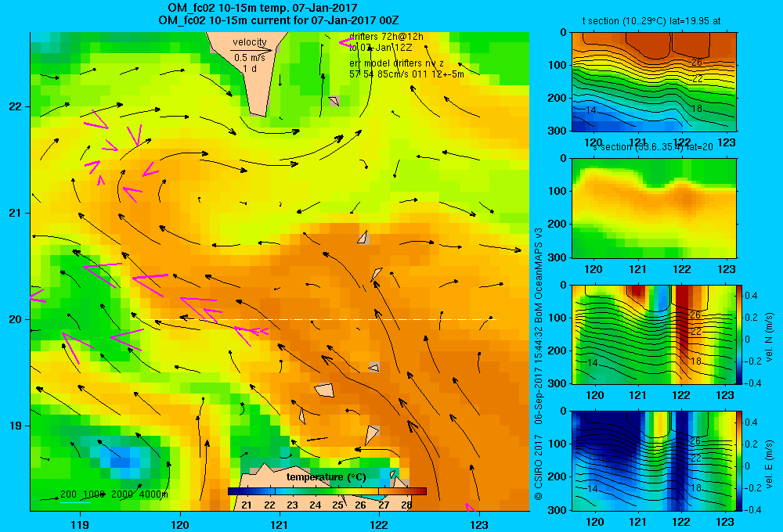
Task: Click the 26 contour label in t section panel
Action: click(697, 63)
